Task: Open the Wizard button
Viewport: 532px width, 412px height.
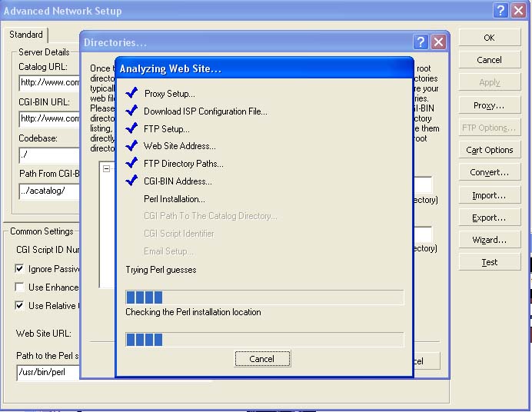Action: point(489,240)
